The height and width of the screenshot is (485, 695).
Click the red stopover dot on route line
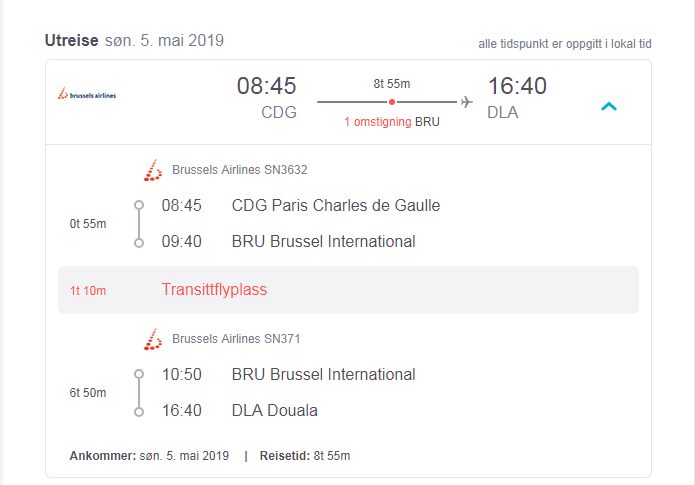(x=392, y=102)
